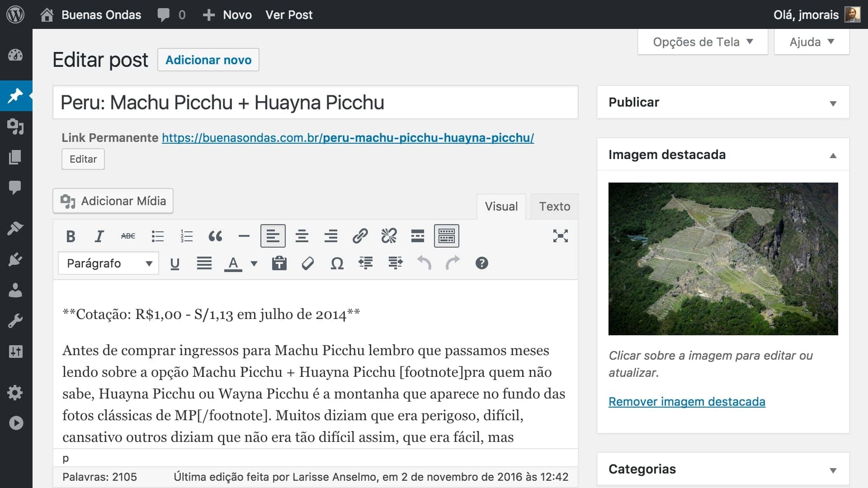Click the featured Machu Picchu image
Screen dimensions: 868x488
tap(723, 259)
